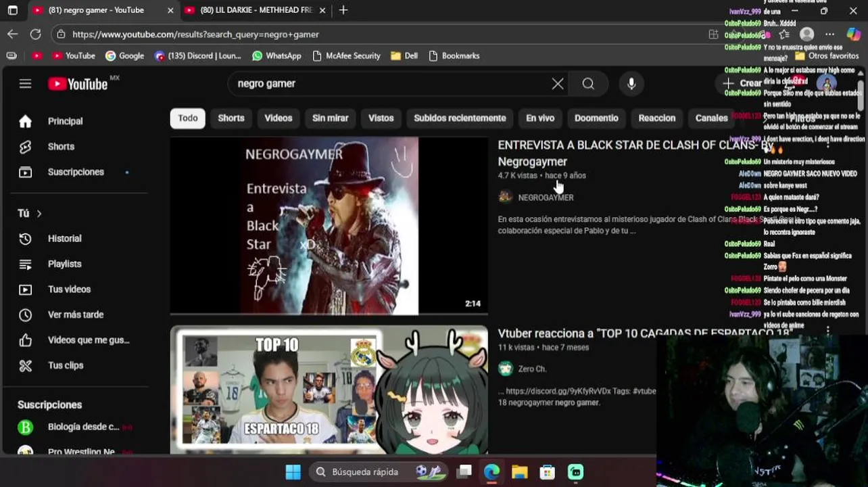This screenshot has height=487, width=868.
Task: Open Vtuber reacciona TOP 10 video title
Action: click(645, 333)
